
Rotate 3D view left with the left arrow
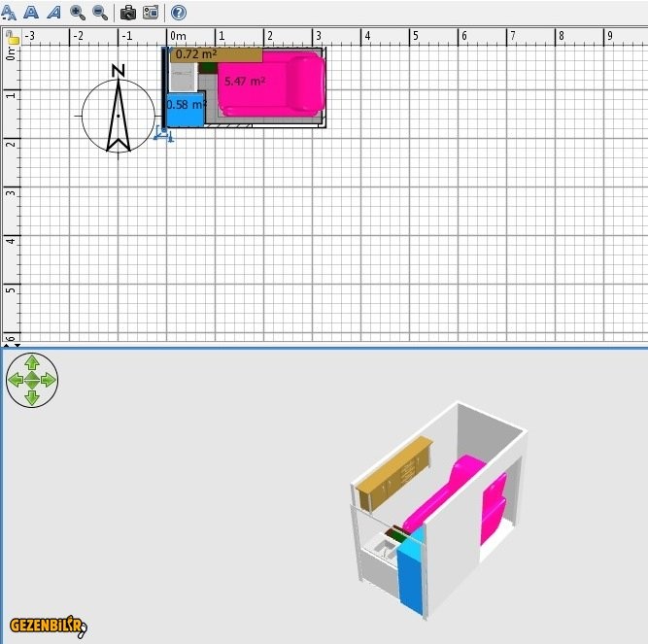[15, 379]
